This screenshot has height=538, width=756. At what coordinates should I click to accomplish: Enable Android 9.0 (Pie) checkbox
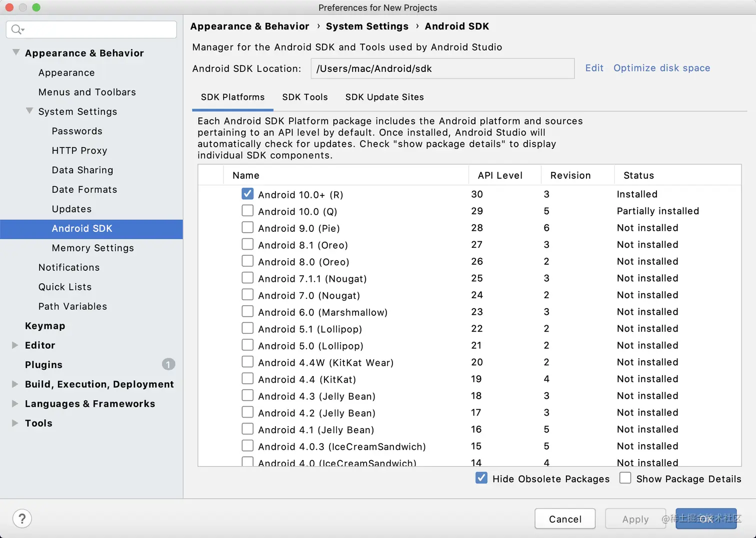[247, 227]
